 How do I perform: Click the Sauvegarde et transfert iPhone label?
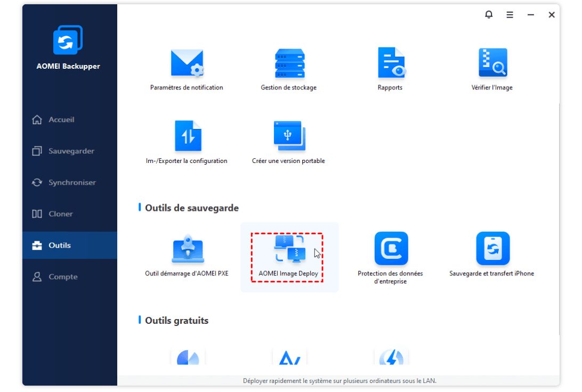[x=492, y=274]
